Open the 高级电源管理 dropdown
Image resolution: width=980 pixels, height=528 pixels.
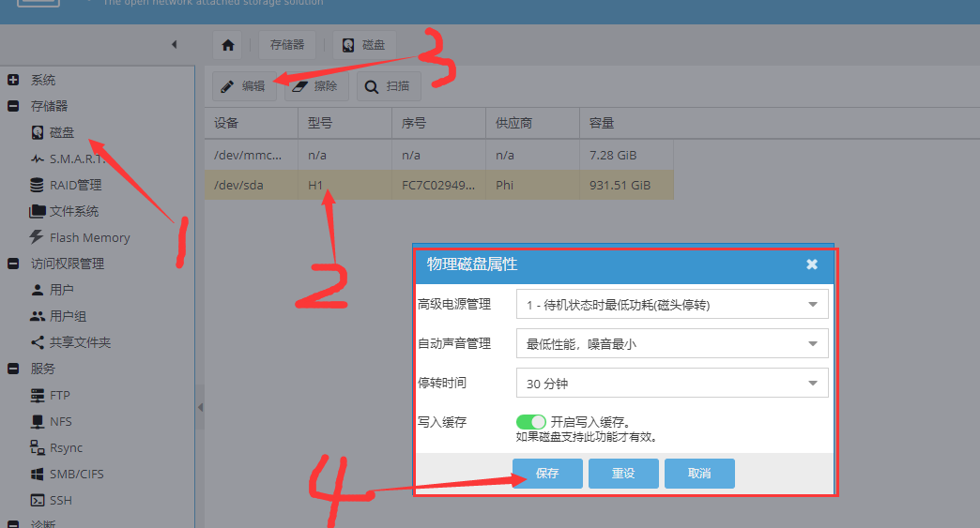point(672,305)
